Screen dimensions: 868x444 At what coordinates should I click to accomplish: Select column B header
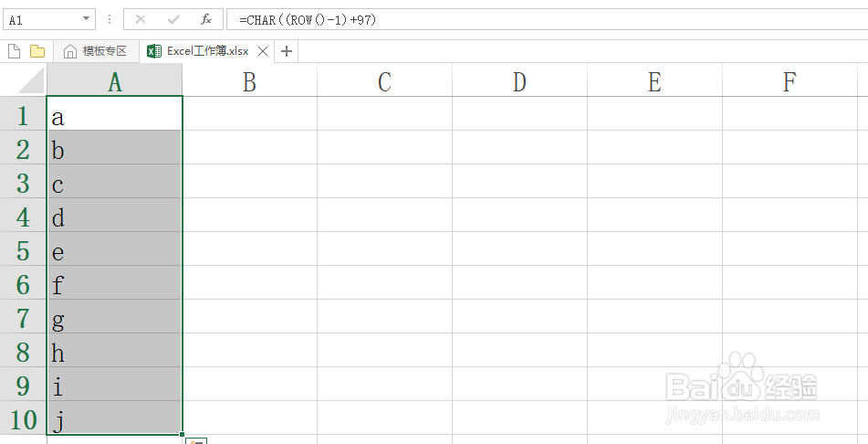pyautogui.click(x=250, y=81)
